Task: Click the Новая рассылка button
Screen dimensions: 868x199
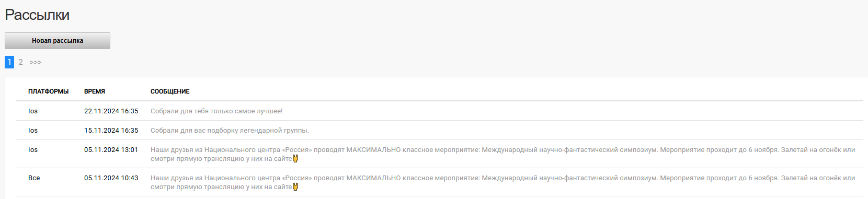Action: click(x=58, y=41)
